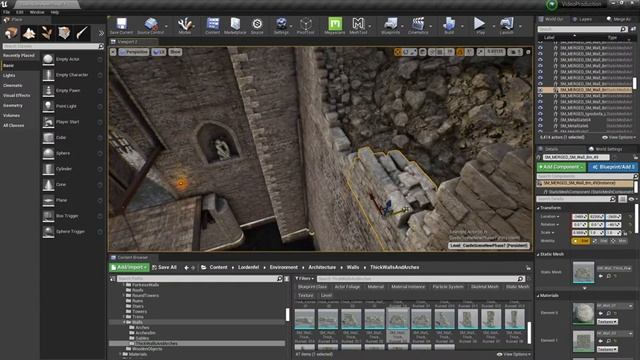
Task: Open the Filters dropdown in the Content Browser
Action: click(304, 279)
